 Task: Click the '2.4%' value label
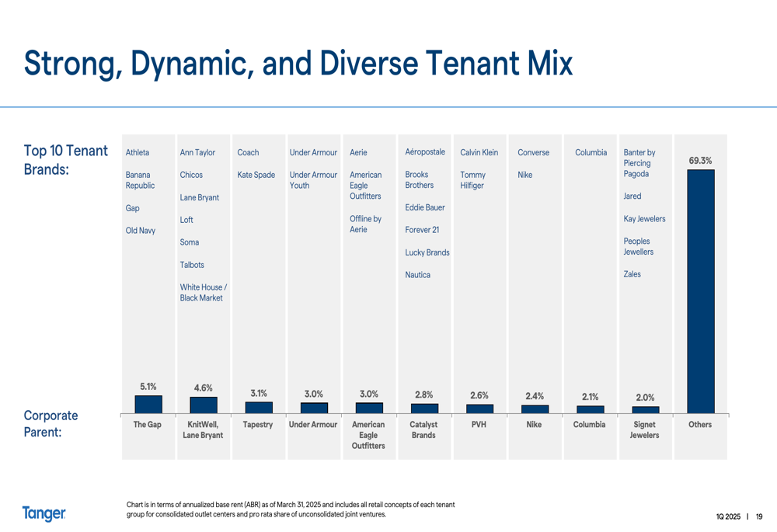535,396
